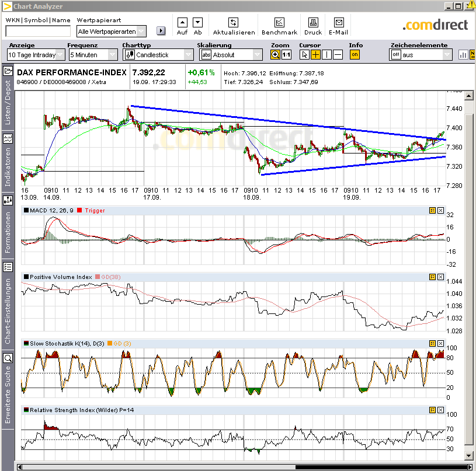476x471 pixels.
Task: Close the MACD indicator panel
Action: click(441, 210)
